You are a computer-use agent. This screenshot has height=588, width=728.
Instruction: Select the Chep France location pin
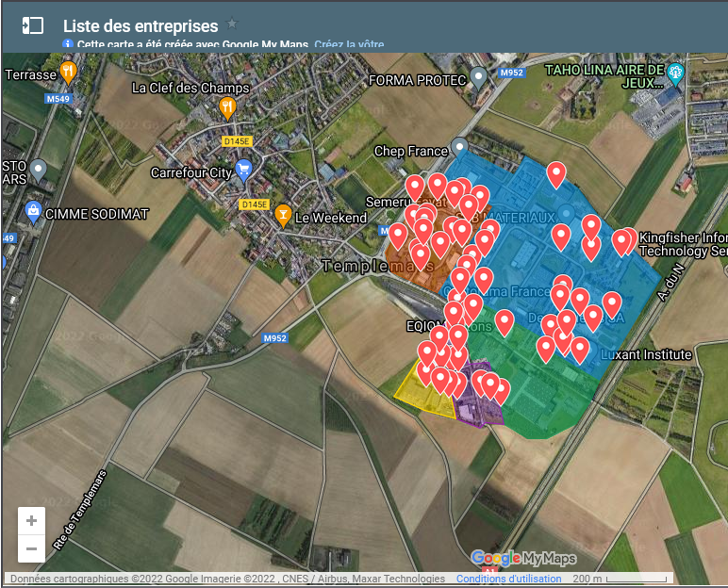[459, 147]
